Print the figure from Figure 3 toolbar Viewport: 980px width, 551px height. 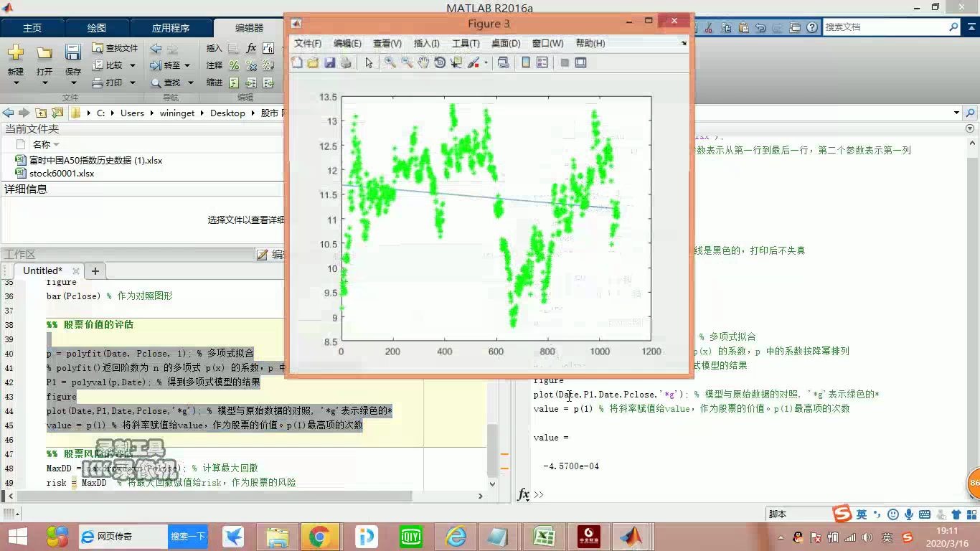coord(346,62)
